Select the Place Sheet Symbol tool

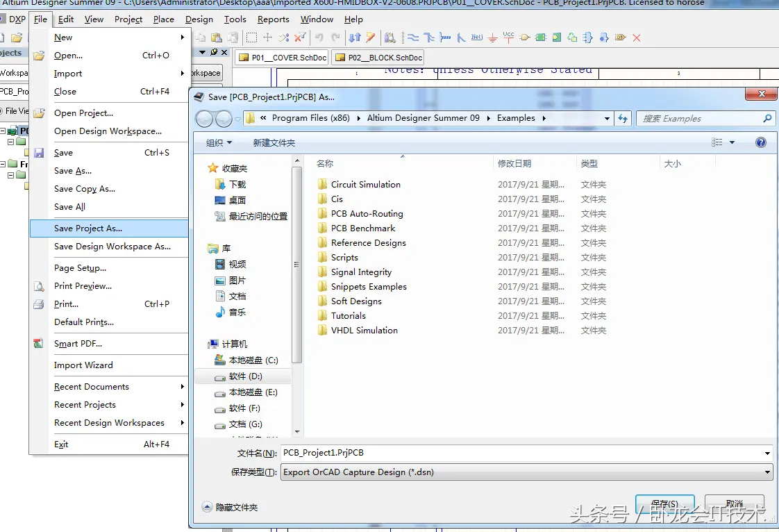[541, 38]
